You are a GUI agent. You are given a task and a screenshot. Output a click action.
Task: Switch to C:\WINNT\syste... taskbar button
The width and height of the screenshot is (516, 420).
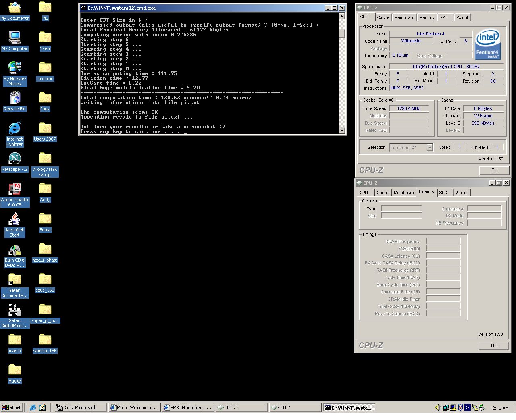click(x=349, y=408)
